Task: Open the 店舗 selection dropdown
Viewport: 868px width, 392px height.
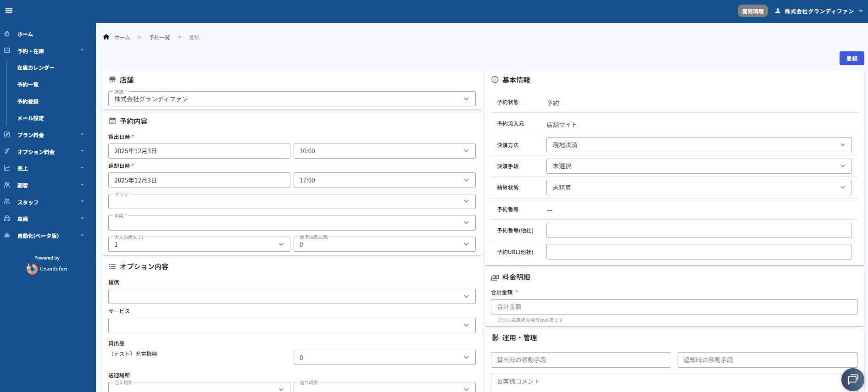Action: [291, 99]
